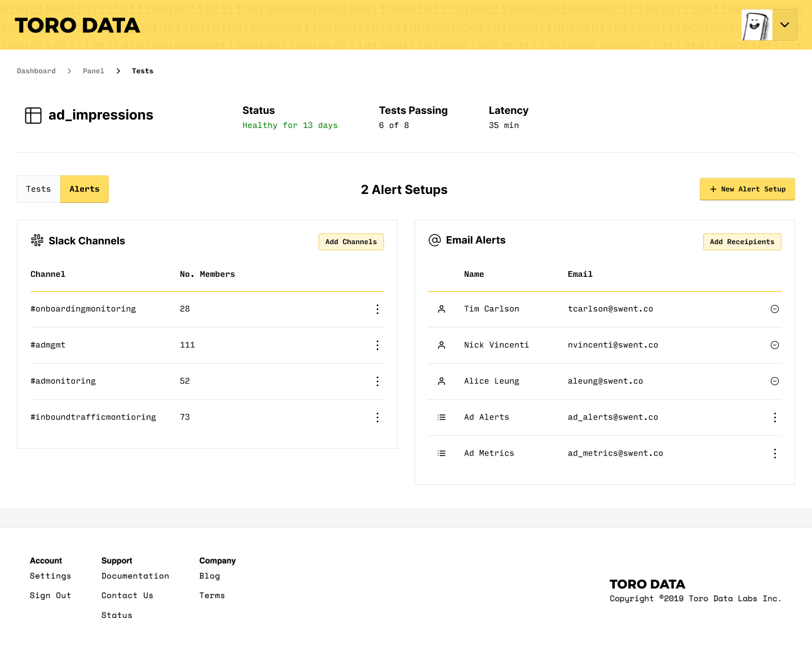Open Settings footer link
This screenshot has height=654, width=812.
click(x=50, y=576)
